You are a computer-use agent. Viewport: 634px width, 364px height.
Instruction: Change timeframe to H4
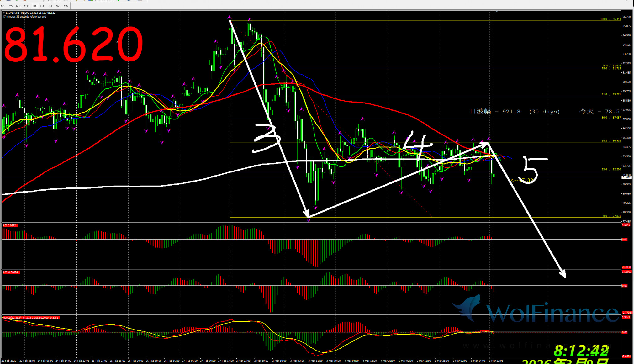pyautogui.click(x=42, y=6)
